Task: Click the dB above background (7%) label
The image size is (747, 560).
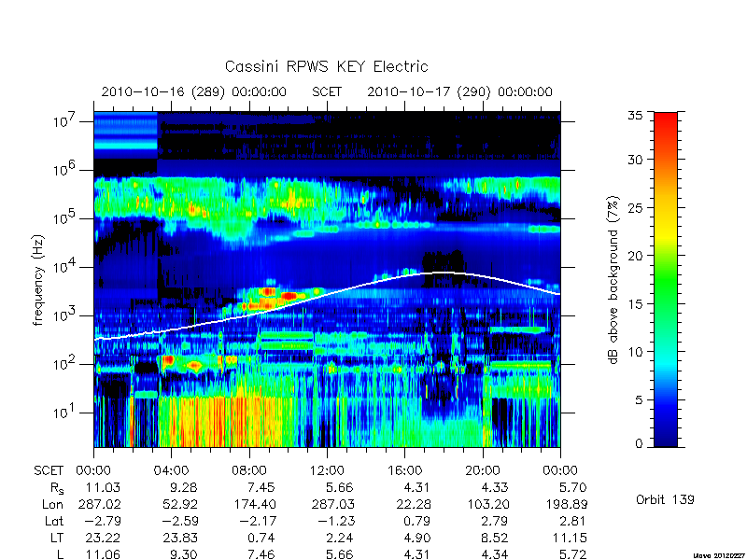Action: (x=613, y=280)
